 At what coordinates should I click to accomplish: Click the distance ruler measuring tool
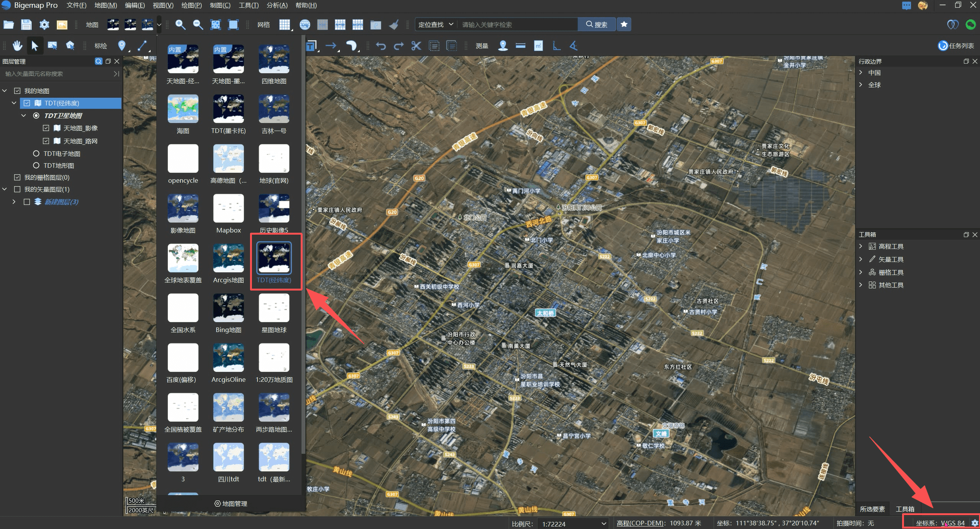pos(521,45)
